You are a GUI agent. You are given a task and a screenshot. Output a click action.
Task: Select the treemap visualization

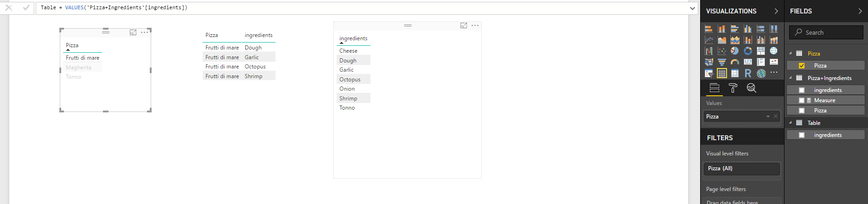point(761,51)
